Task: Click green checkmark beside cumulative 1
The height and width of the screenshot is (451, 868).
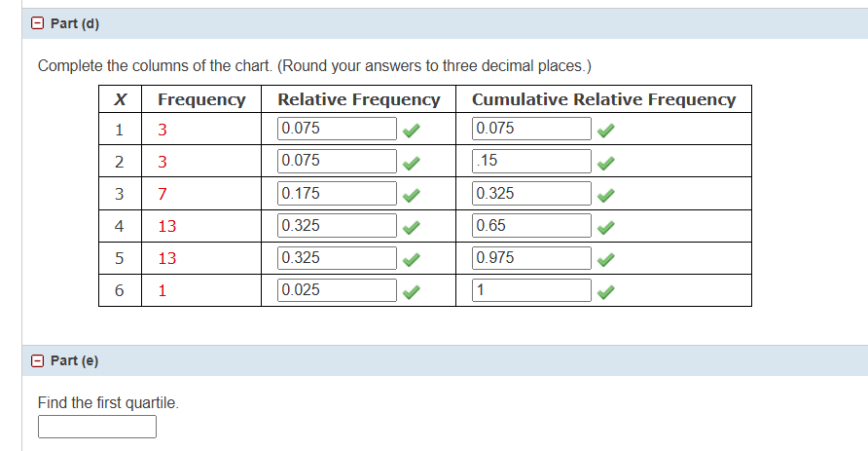Action: point(606,291)
